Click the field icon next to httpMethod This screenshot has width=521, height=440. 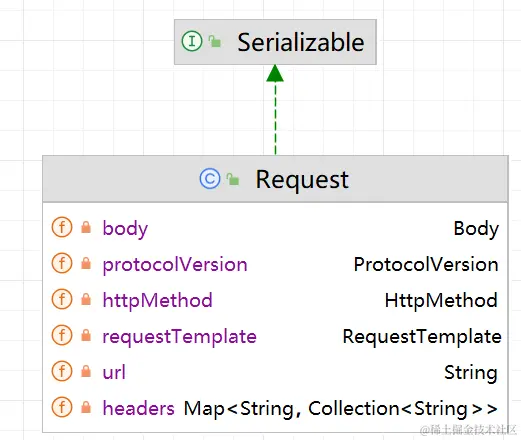[x=62, y=299]
